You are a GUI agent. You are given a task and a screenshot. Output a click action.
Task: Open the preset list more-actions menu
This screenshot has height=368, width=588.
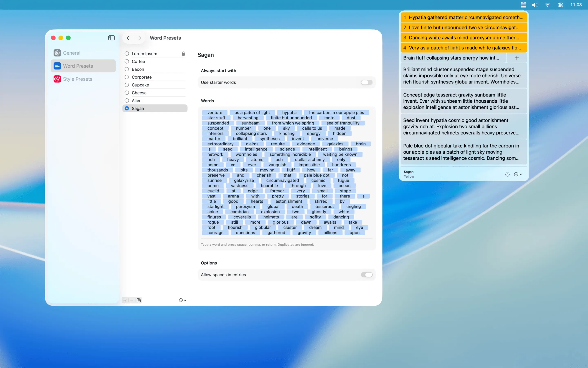point(183,300)
